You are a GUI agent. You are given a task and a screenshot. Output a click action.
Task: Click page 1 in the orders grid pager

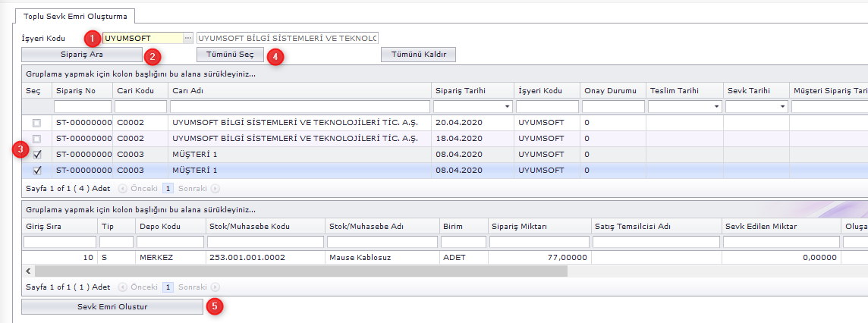point(168,187)
